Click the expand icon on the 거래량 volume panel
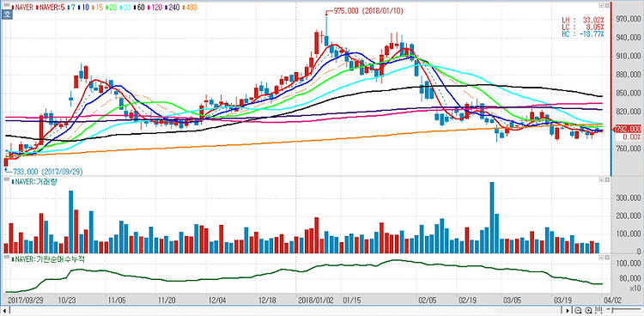Screen dimensions: 644x316 coord(601,180)
